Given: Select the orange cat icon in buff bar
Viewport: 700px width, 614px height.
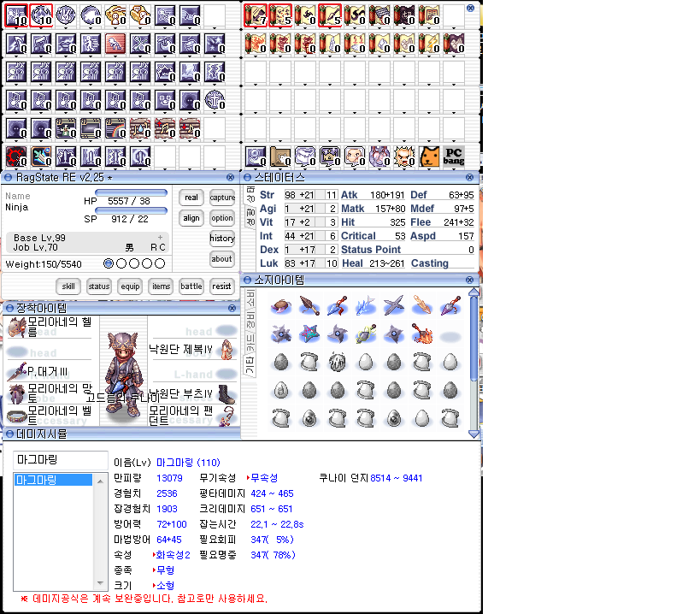Looking at the screenshot, I should point(429,156).
